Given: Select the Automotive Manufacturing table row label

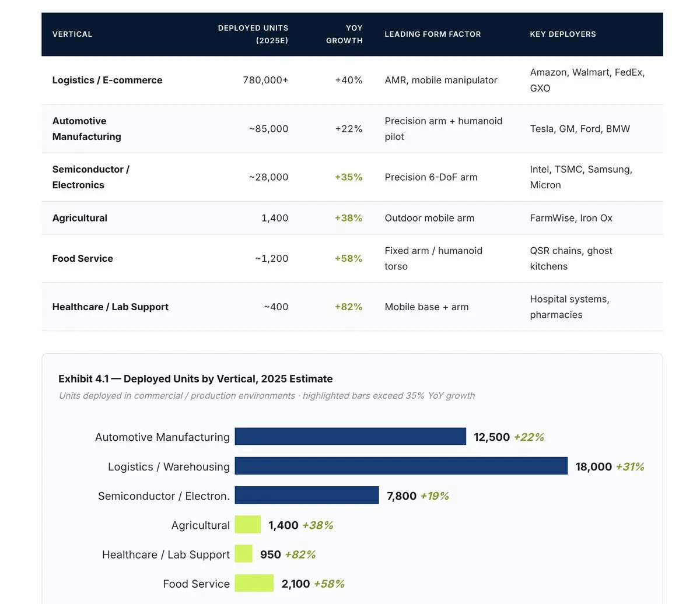Looking at the screenshot, I should tap(87, 129).
